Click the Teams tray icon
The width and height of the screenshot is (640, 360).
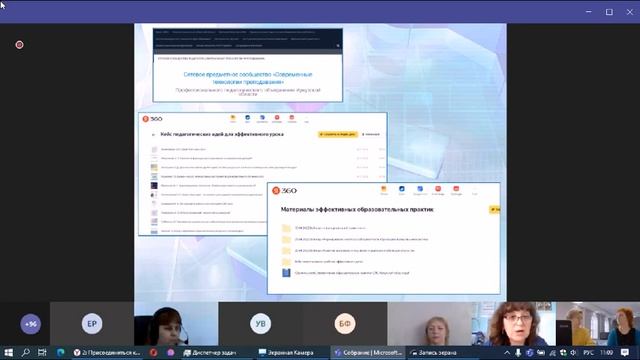[529, 352]
